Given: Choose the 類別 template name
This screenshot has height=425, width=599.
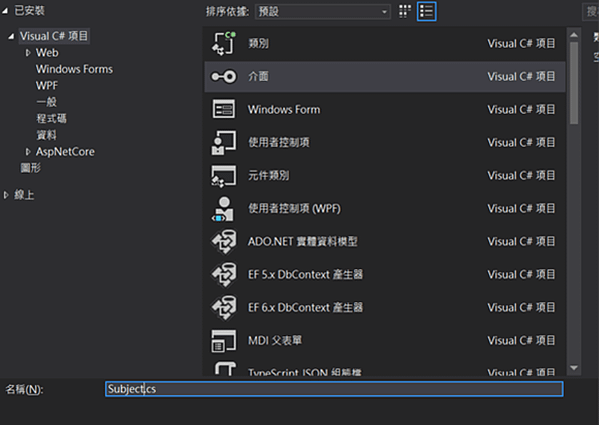Looking at the screenshot, I should click(x=259, y=44).
